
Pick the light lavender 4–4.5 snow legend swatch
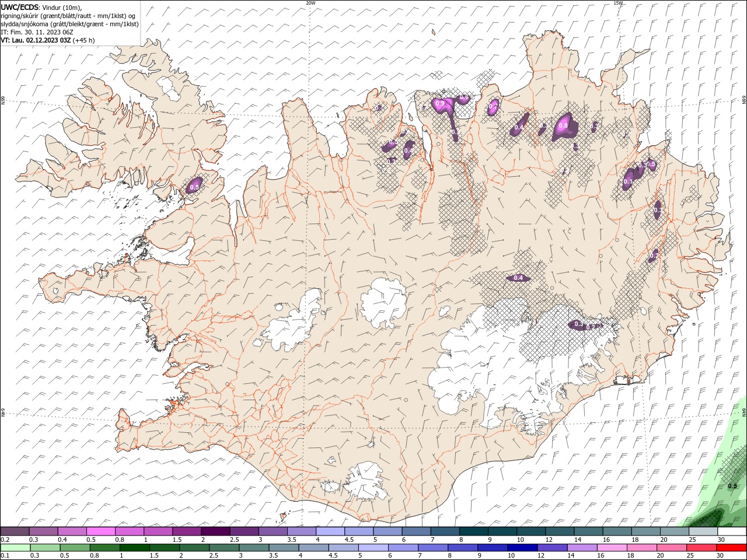tap(330, 531)
